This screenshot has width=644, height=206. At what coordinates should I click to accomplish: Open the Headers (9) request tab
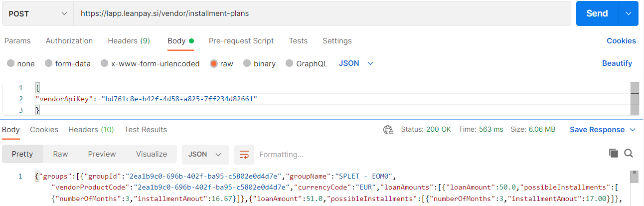tap(129, 41)
